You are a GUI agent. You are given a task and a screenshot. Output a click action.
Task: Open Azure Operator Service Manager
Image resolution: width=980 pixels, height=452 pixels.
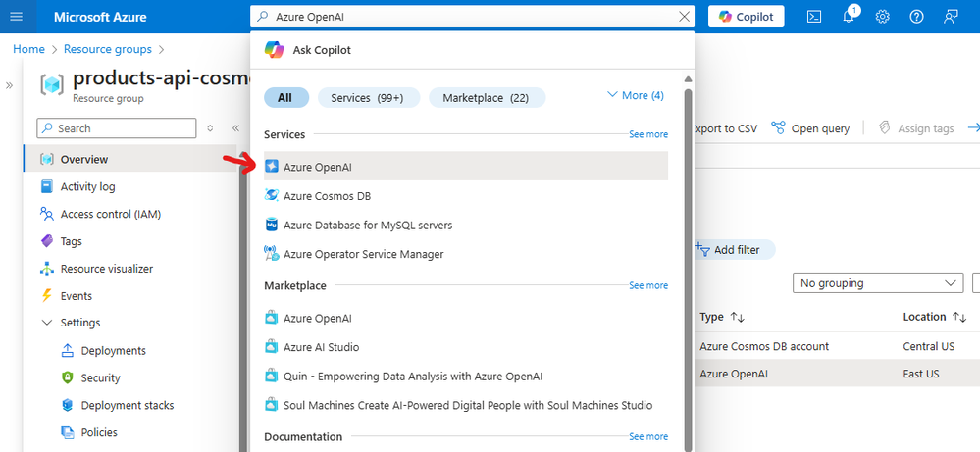[x=466, y=254]
